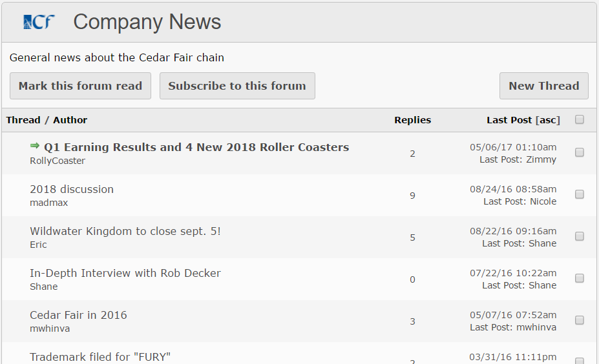
Task: Check the box for Q1 Earning Results thread
Action: (580, 152)
